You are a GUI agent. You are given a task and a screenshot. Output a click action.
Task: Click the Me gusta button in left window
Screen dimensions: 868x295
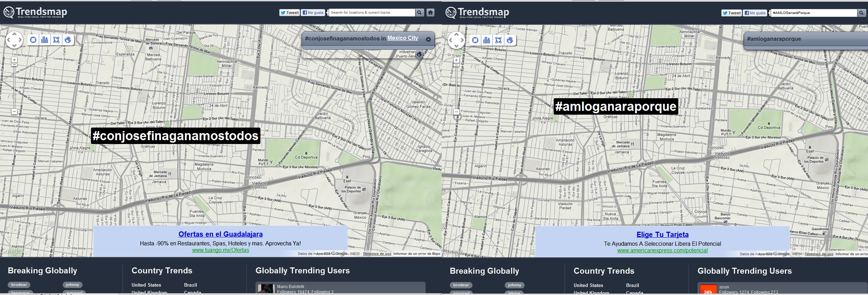click(313, 13)
